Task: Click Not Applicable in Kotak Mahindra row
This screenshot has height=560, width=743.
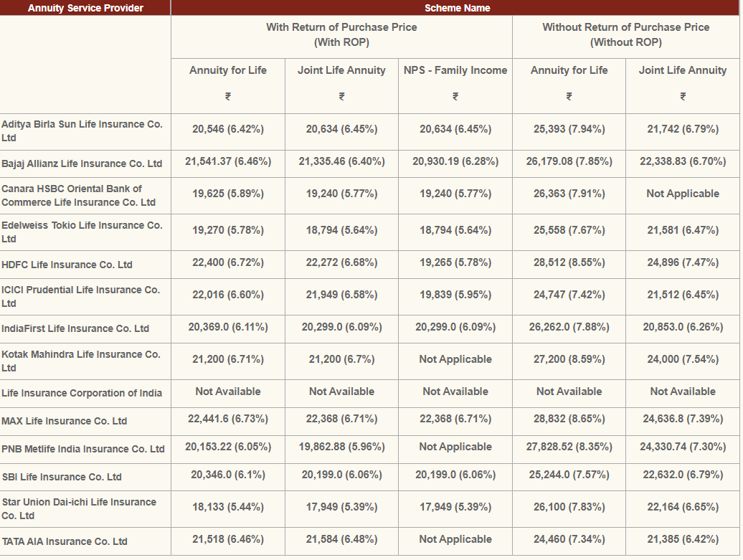Action: coord(455,359)
